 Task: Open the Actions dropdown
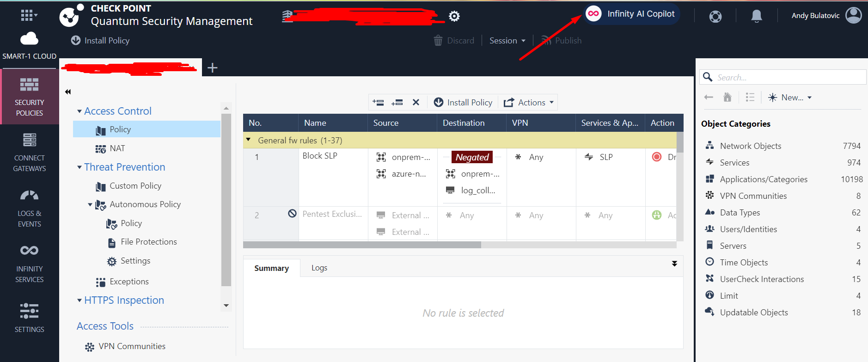tap(529, 103)
